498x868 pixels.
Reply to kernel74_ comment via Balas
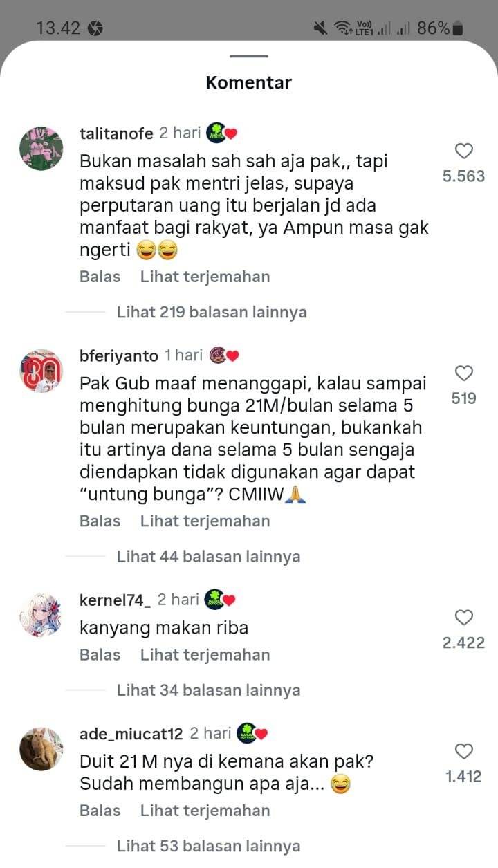100,654
